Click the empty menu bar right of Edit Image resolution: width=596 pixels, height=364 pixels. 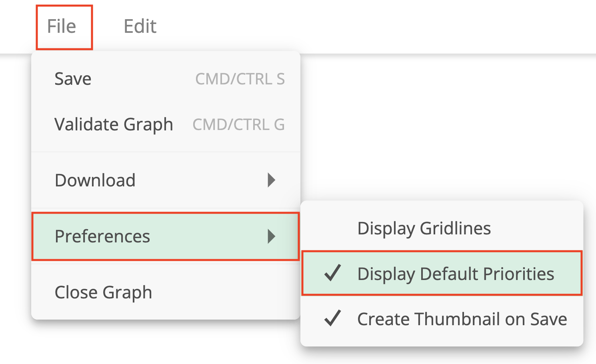point(360,27)
